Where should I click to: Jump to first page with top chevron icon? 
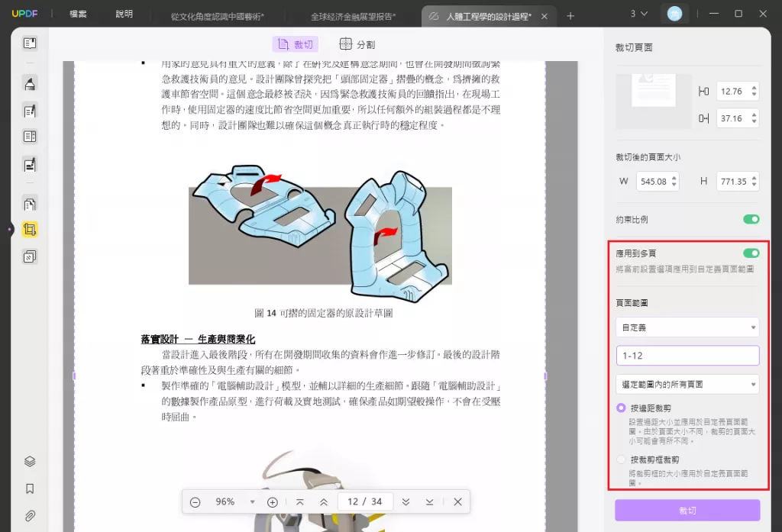(300, 501)
